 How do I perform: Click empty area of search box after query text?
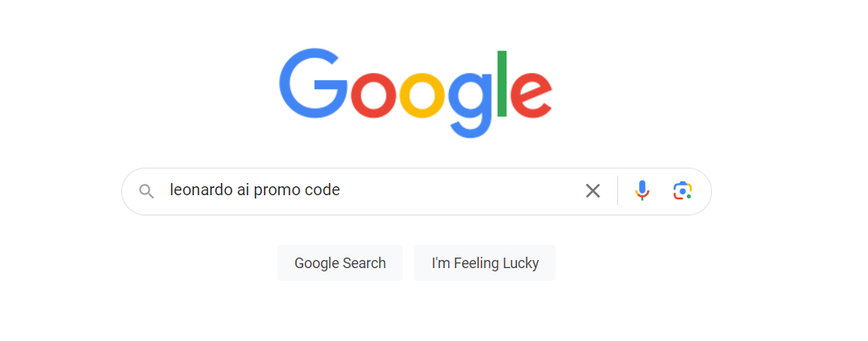(459, 191)
